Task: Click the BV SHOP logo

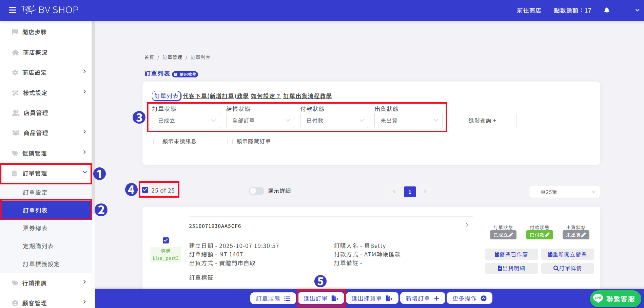Action: point(50,10)
